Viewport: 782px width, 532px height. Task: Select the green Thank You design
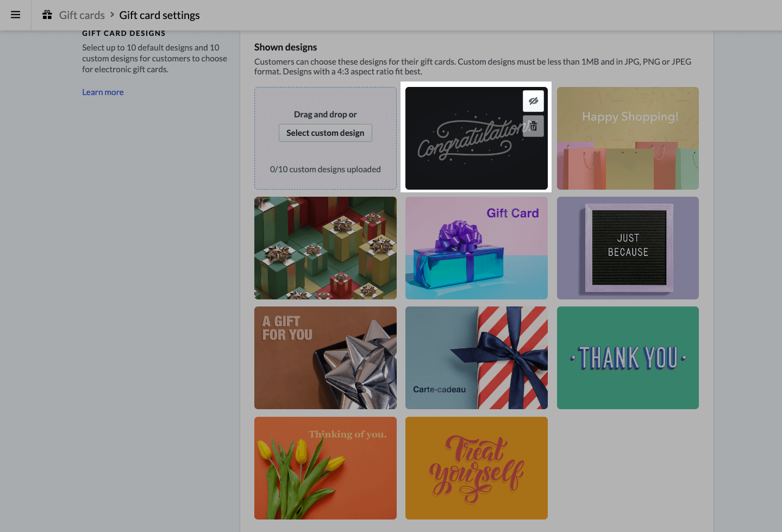(628, 358)
